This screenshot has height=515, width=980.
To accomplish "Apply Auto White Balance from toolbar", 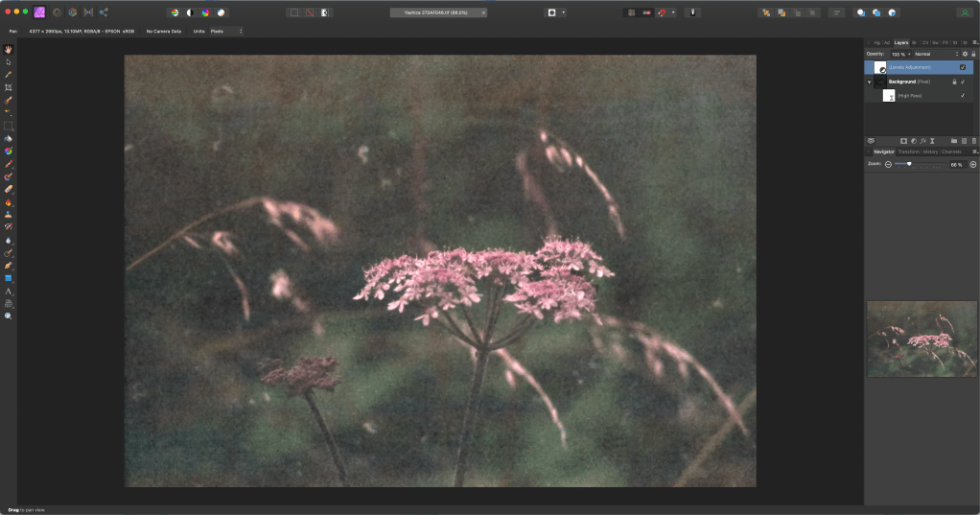I will coord(222,12).
